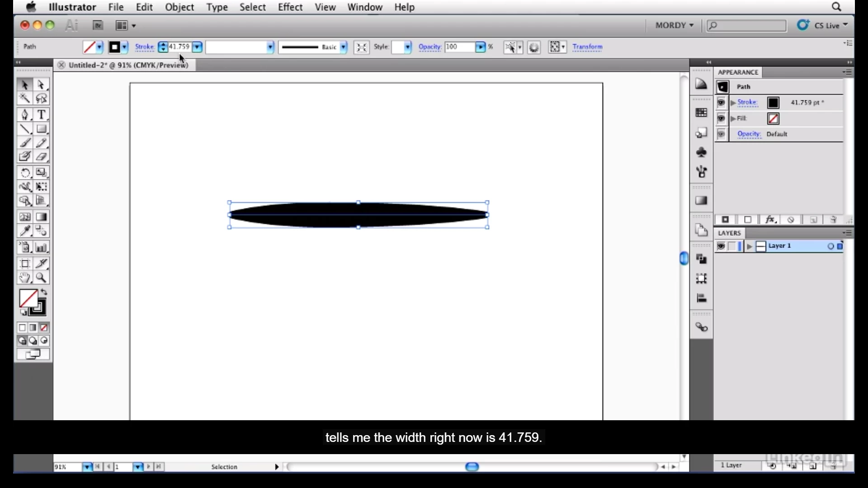Select the Rotate tool
The width and height of the screenshot is (868, 488).
tap(25, 173)
